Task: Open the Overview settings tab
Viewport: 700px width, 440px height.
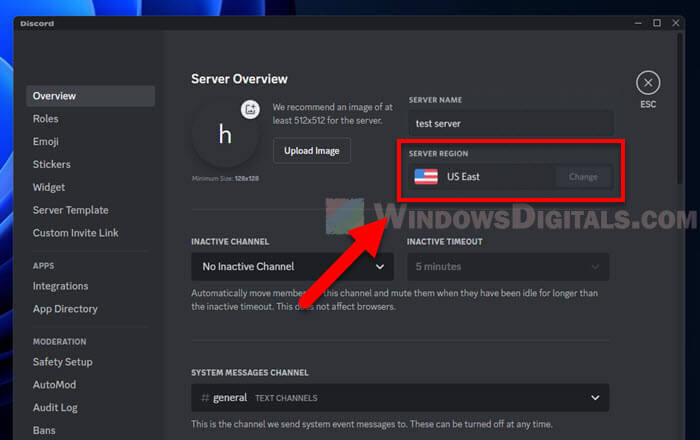Action: 91,96
